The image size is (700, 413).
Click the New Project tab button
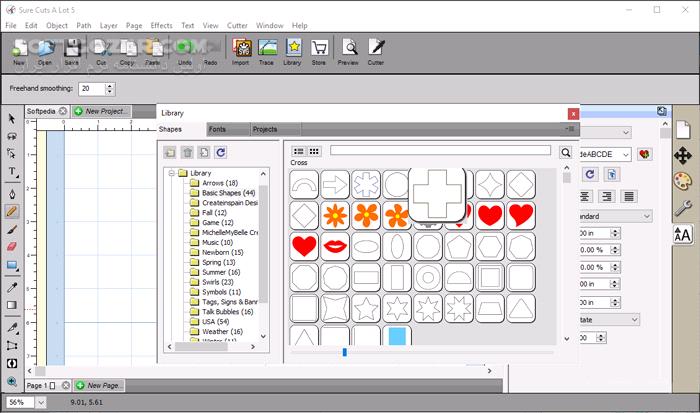pos(101,111)
